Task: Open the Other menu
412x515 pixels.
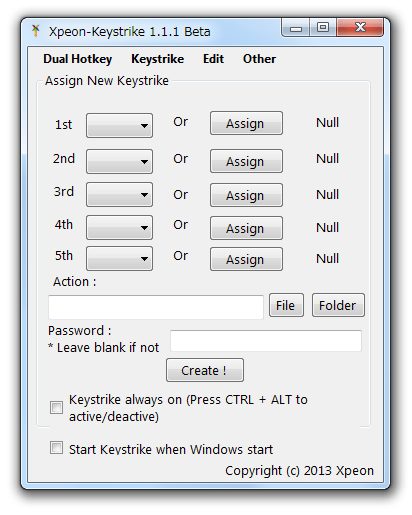Action: 259,59
